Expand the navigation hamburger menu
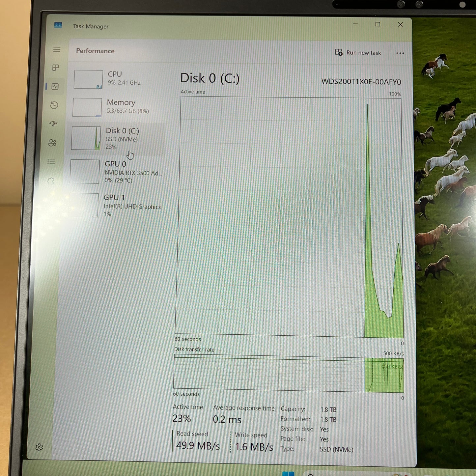 [56, 49]
